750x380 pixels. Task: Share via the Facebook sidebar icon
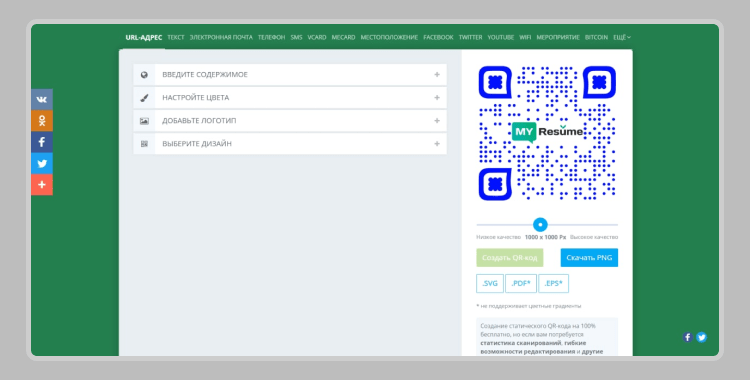[42, 142]
